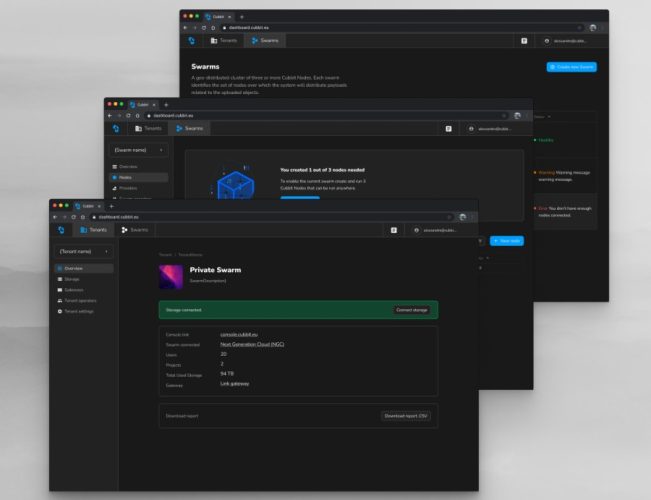
Task: Open the account menu in the middle window
Action: pyautogui.click(x=490, y=129)
